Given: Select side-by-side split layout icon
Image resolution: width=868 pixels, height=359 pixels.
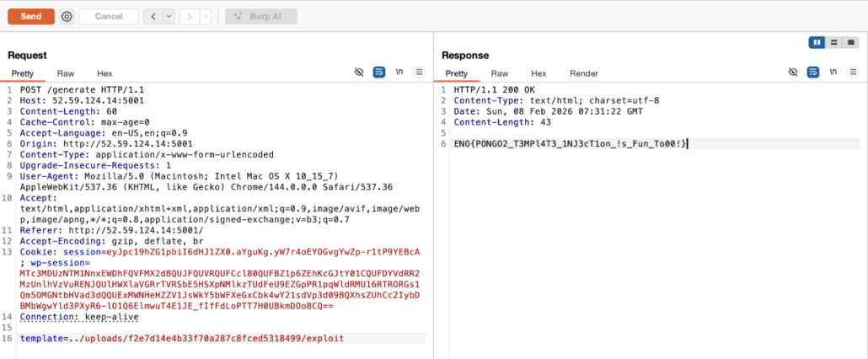Looking at the screenshot, I should [x=817, y=42].
